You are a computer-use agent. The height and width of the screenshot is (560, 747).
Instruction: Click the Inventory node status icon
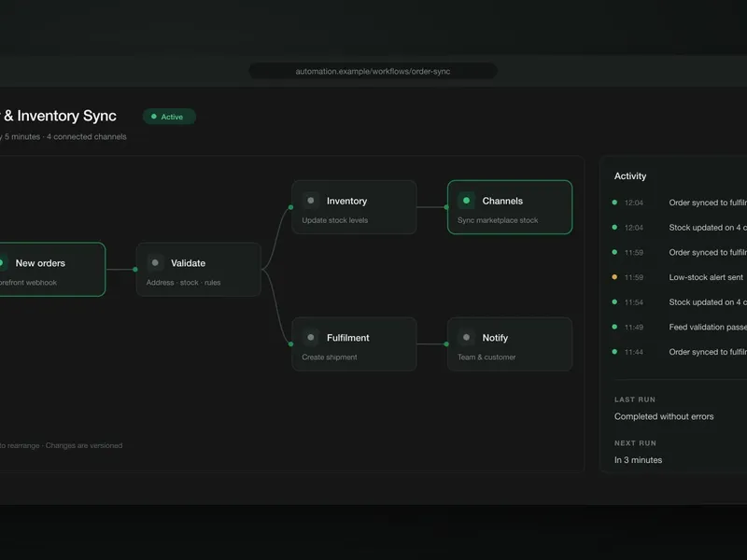tap(311, 201)
